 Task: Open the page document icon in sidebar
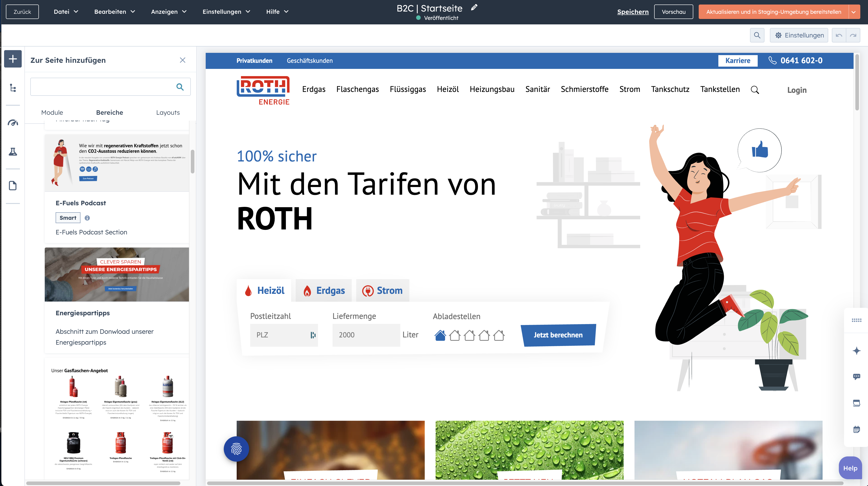click(x=13, y=186)
